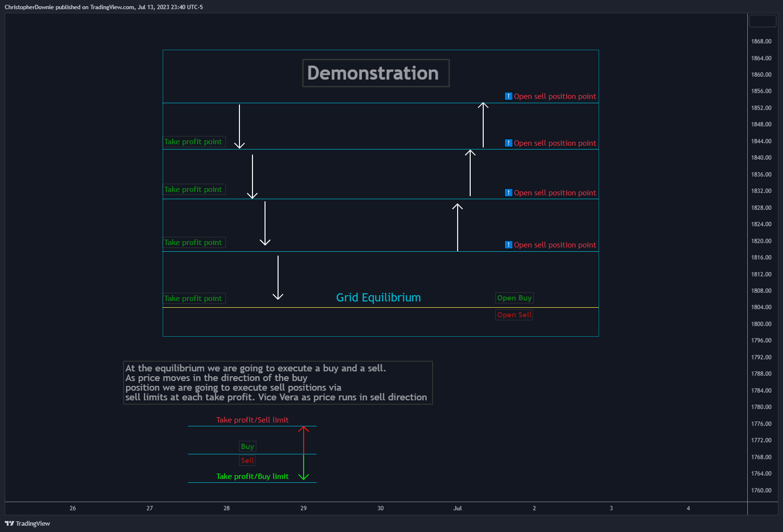Click the 30 date on the time axis

tap(380, 508)
